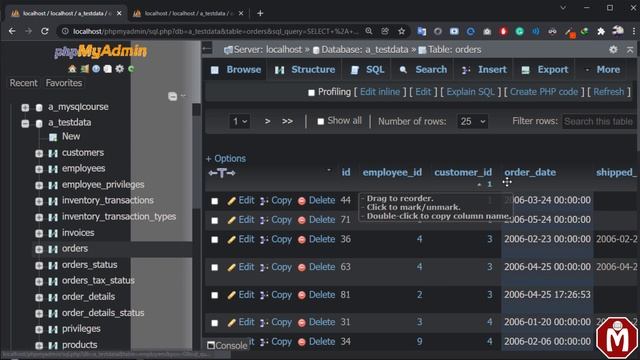This screenshot has height=360, width=640.
Task: Select the checkbox for row id 31
Action: (215, 323)
